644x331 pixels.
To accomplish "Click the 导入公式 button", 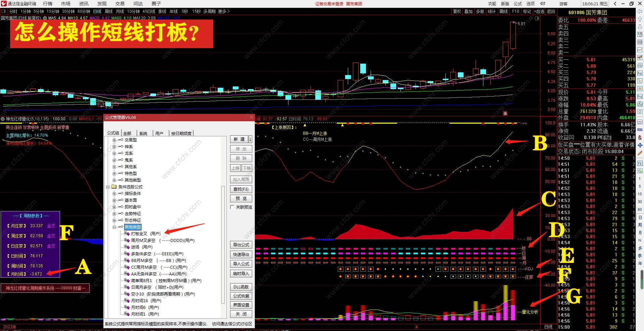I will pyautogui.click(x=241, y=264).
